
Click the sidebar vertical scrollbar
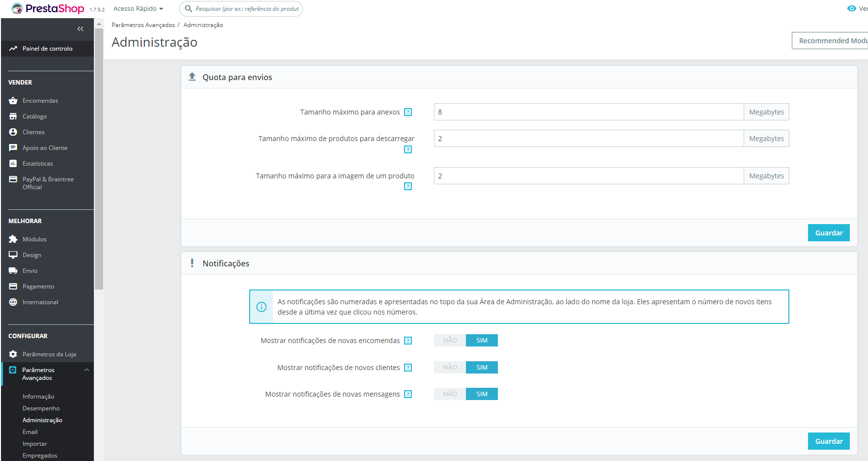99,159
